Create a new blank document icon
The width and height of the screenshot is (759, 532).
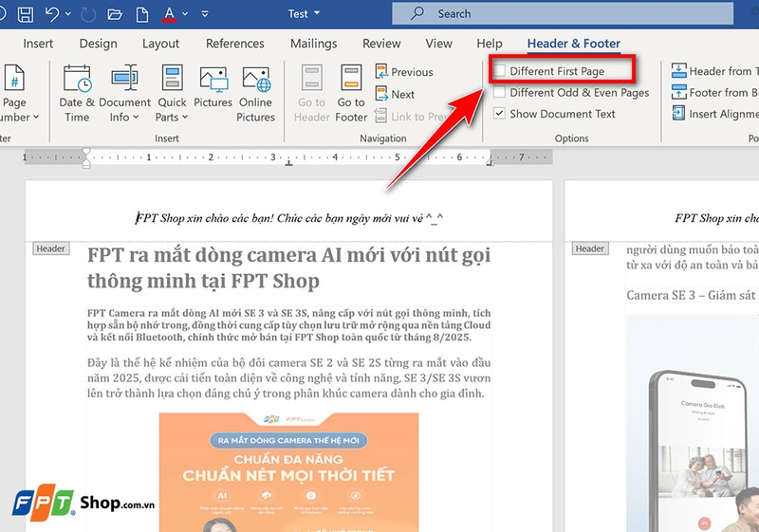(x=141, y=14)
